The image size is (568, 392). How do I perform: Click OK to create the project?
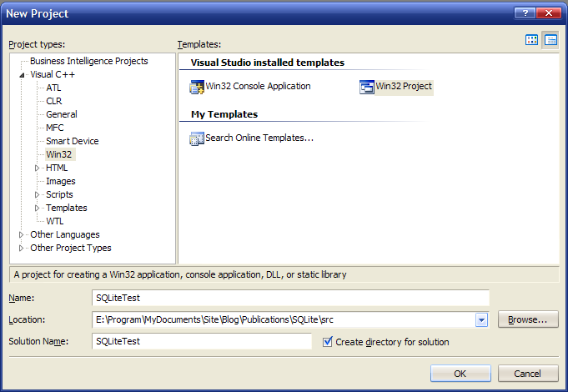(x=460, y=373)
